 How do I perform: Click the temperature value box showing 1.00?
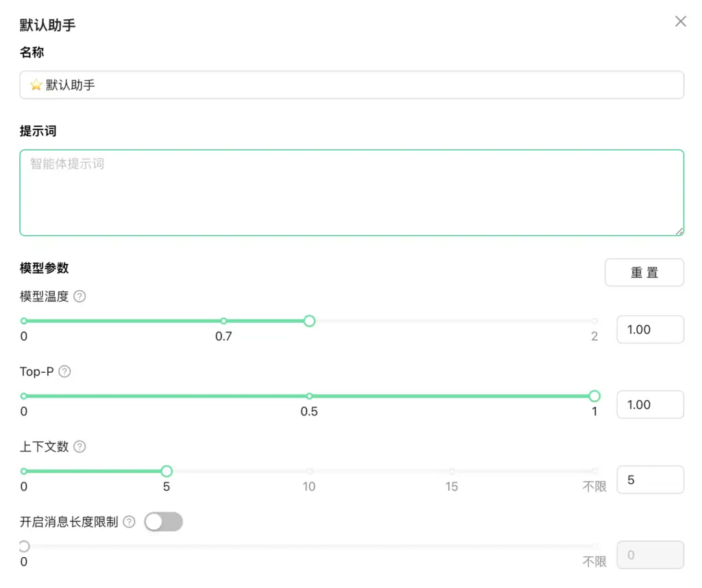coord(650,329)
